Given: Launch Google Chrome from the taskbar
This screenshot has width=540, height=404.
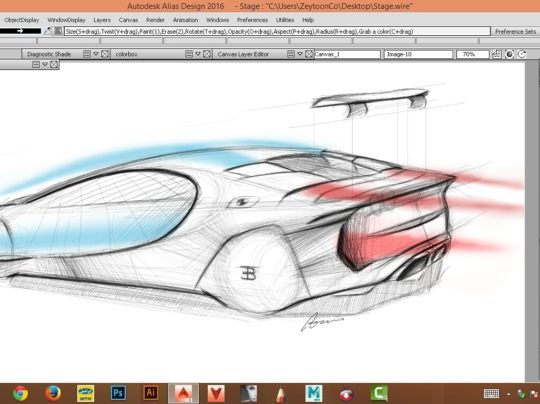Looking at the screenshot, I should (21, 393).
